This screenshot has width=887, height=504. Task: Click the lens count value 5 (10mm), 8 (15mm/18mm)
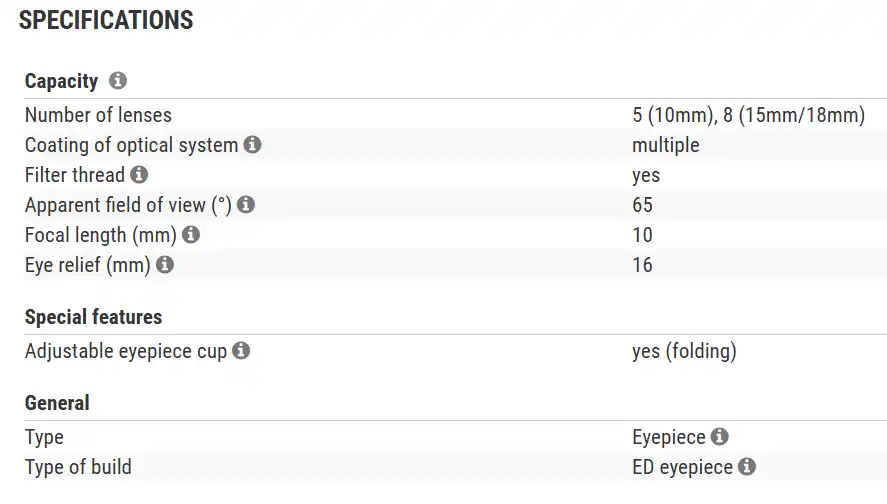tap(748, 115)
